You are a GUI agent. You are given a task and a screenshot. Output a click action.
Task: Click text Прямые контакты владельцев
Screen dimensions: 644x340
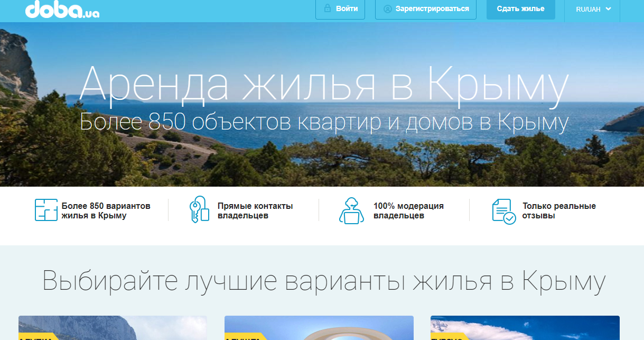[255, 210]
